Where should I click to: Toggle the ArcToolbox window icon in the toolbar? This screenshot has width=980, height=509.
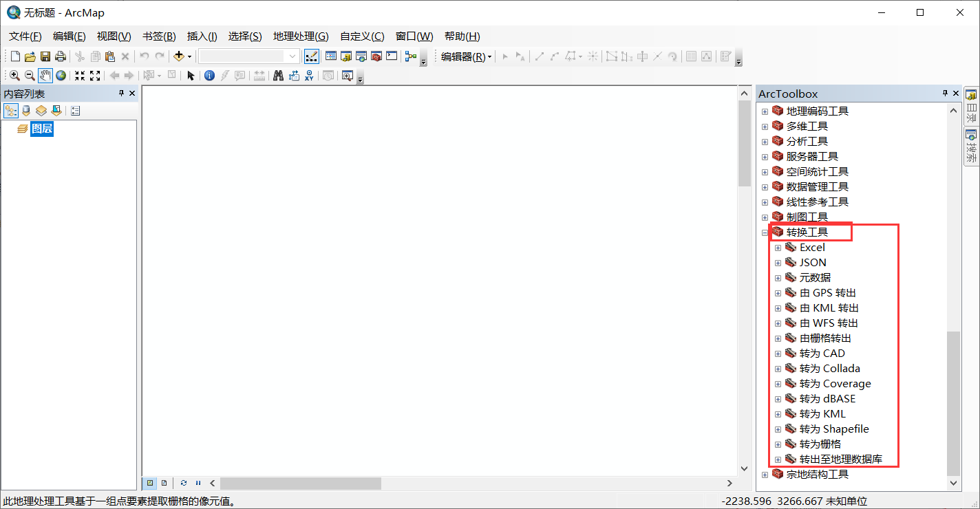pyautogui.click(x=376, y=56)
